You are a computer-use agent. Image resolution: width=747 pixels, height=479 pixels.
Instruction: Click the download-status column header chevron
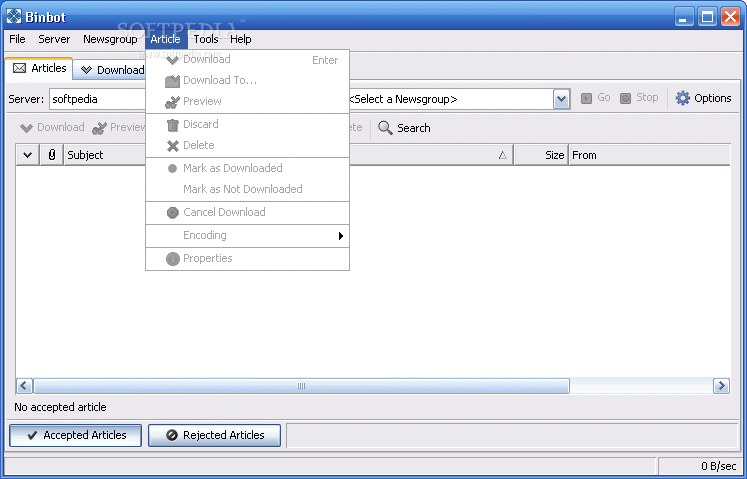[x=28, y=155]
